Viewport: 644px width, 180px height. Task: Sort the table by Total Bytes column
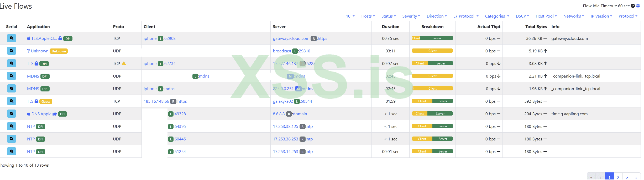coord(536,27)
